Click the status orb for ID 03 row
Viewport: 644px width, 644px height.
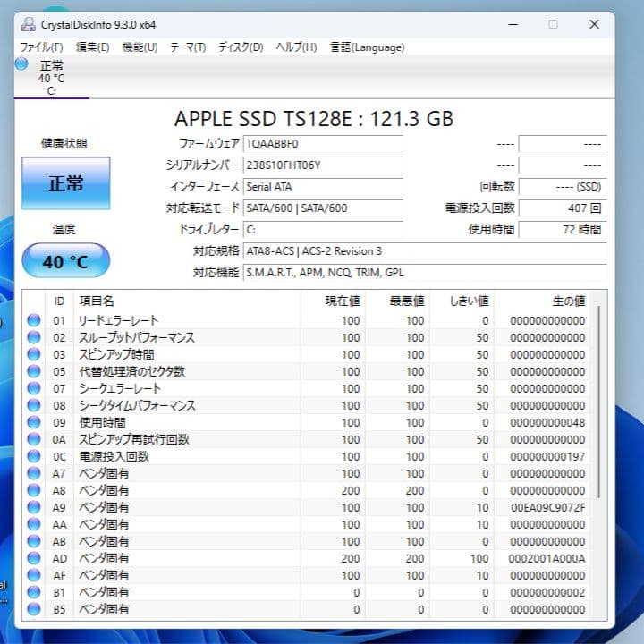[x=34, y=354]
